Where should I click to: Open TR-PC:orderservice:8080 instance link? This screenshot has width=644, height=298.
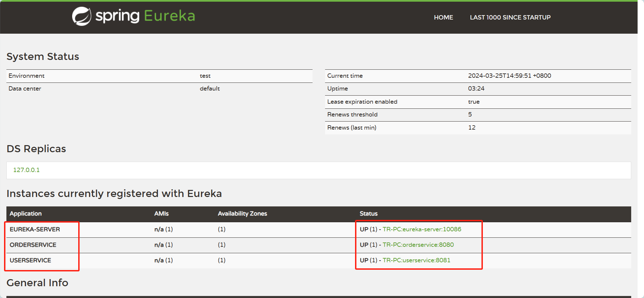418,245
